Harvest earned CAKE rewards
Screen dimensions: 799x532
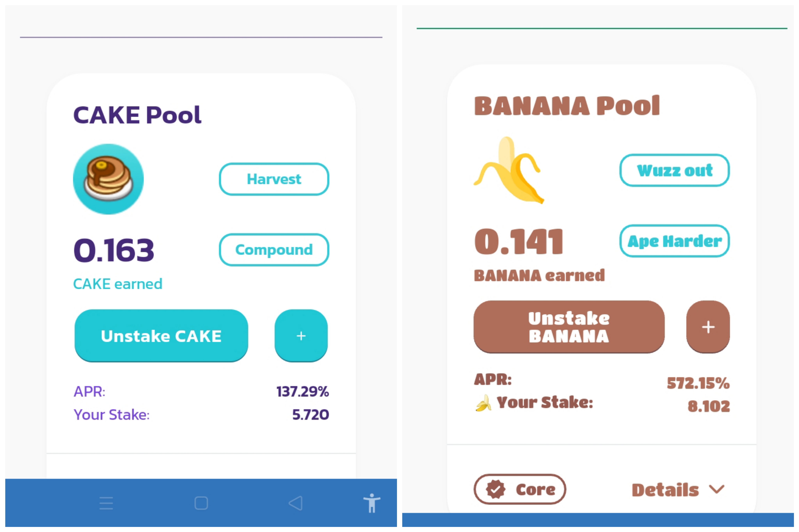[274, 179]
